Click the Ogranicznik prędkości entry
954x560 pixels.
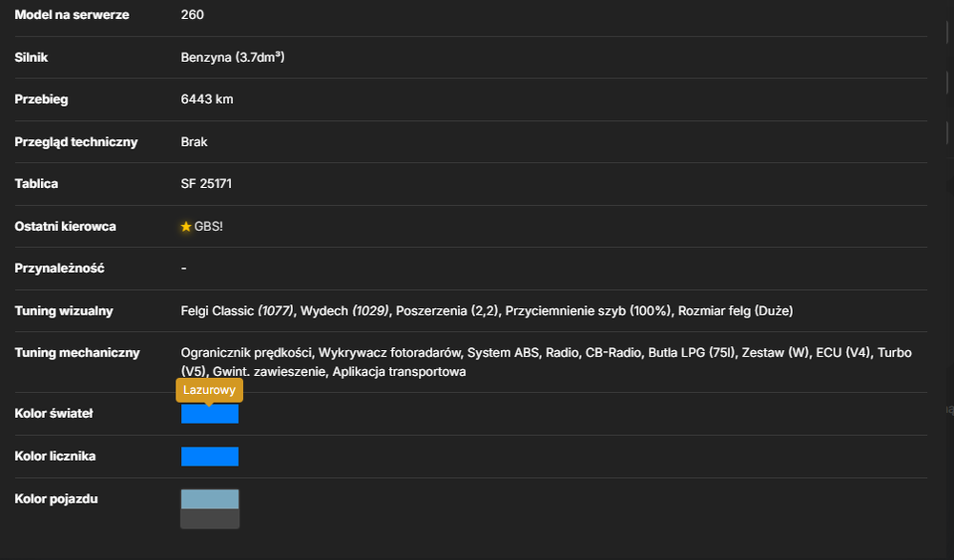246,353
